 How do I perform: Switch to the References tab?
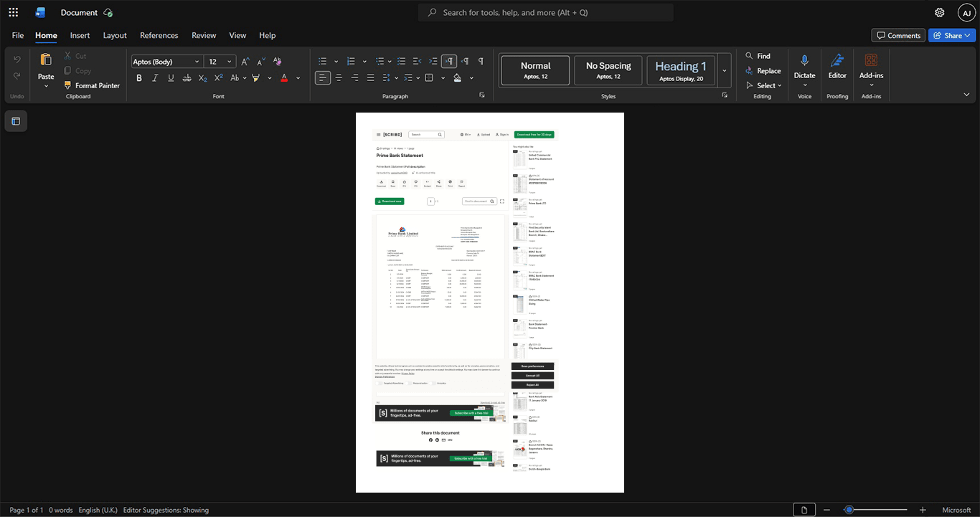click(x=159, y=35)
